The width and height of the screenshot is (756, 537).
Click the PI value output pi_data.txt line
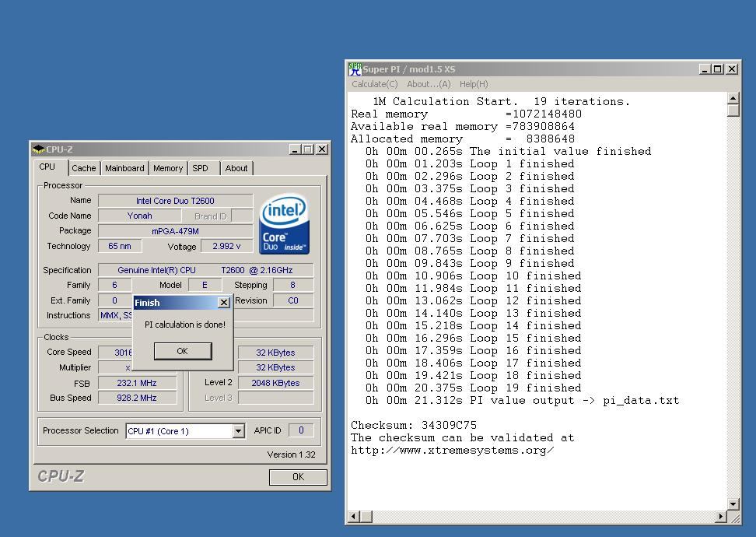pos(522,401)
